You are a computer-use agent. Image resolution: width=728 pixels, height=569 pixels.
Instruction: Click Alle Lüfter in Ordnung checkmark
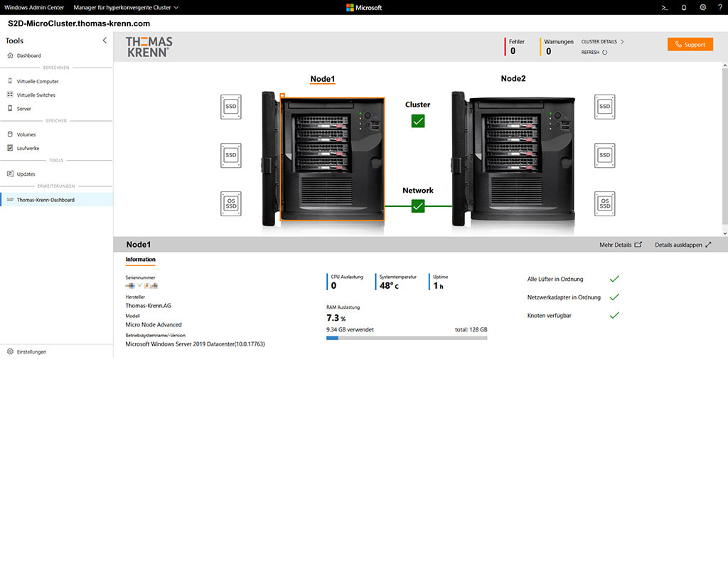coord(614,279)
